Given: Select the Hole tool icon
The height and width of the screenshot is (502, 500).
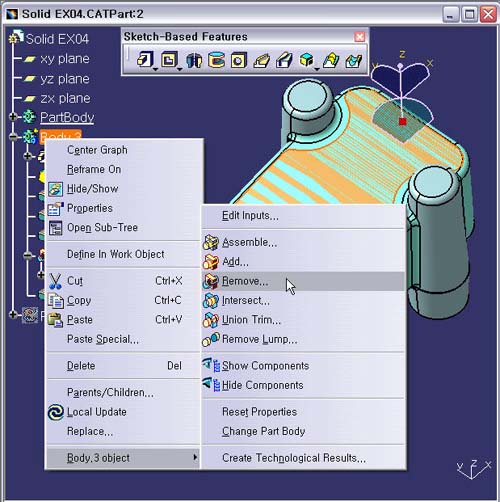Looking at the screenshot, I should (x=239, y=60).
